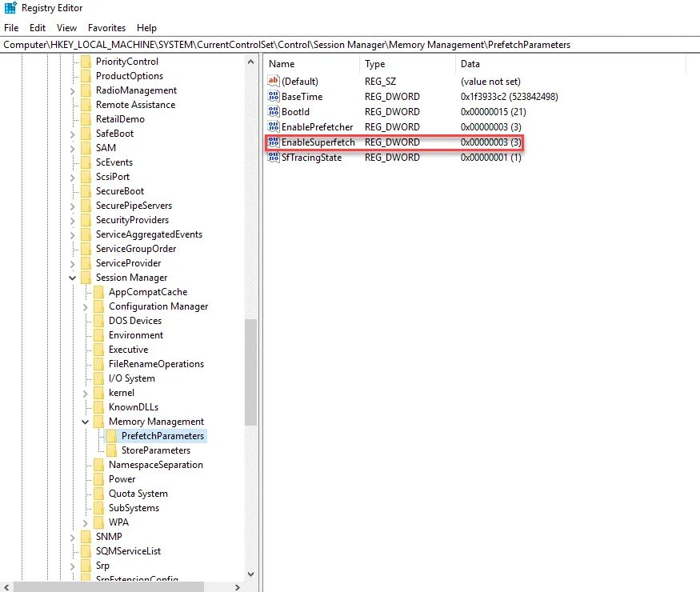Expand the RadioManagement key

[72, 90]
